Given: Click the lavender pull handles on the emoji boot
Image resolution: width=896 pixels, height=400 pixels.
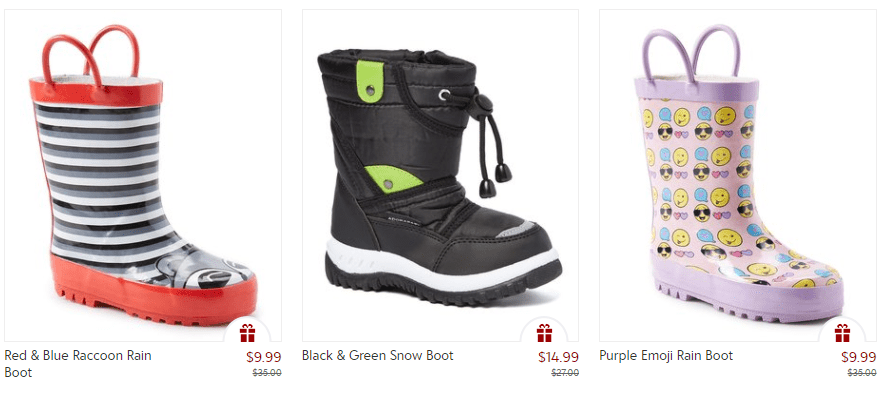Looking at the screenshot, I should 691,54.
